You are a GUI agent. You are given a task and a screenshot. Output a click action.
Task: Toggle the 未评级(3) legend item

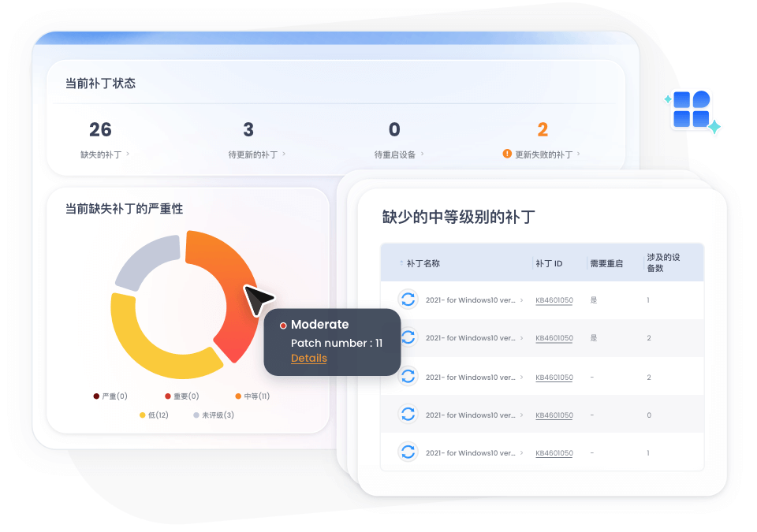pyautogui.click(x=213, y=415)
